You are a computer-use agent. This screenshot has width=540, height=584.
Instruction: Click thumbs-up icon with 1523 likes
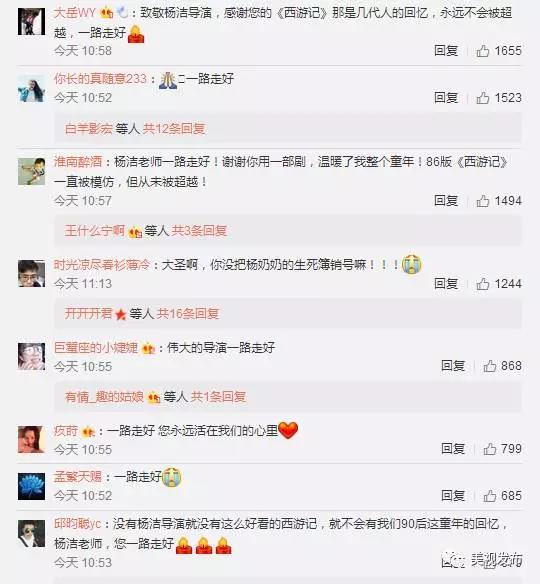point(483,98)
